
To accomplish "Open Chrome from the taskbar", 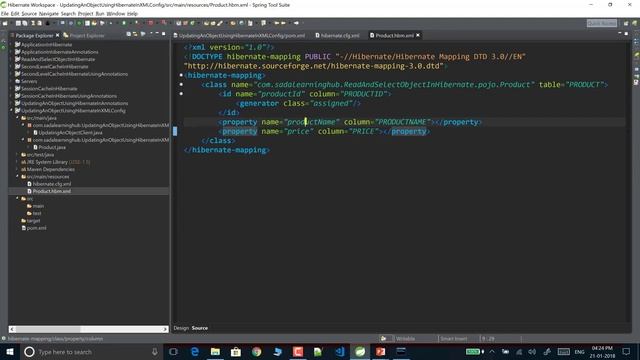I will (256, 352).
